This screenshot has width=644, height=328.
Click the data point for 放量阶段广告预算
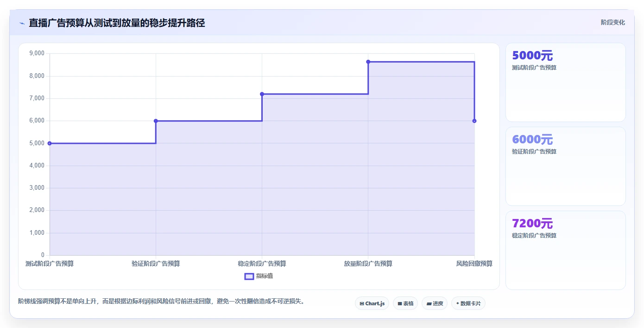(x=368, y=62)
